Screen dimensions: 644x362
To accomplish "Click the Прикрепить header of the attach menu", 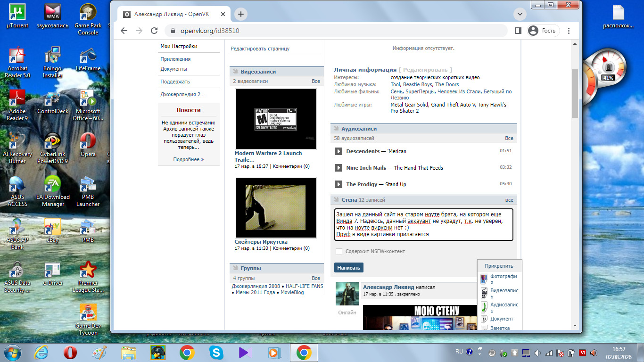I will pos(500,266).
